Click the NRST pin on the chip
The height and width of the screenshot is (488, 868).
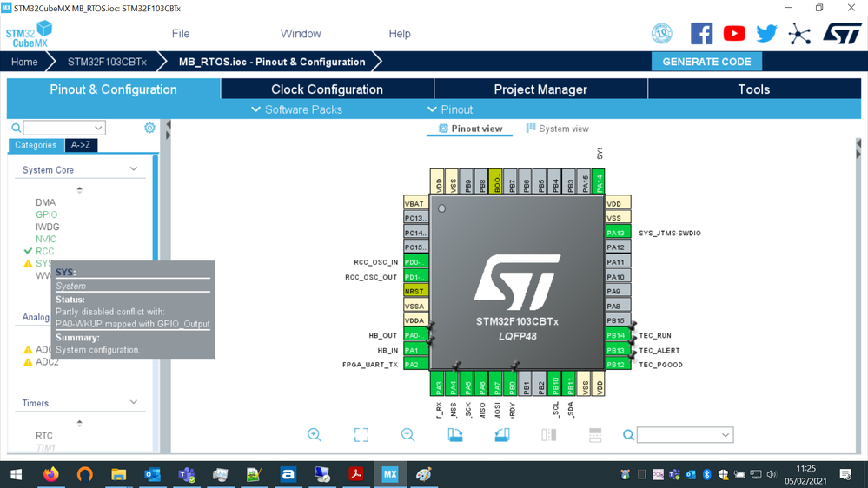pos(415,291)
